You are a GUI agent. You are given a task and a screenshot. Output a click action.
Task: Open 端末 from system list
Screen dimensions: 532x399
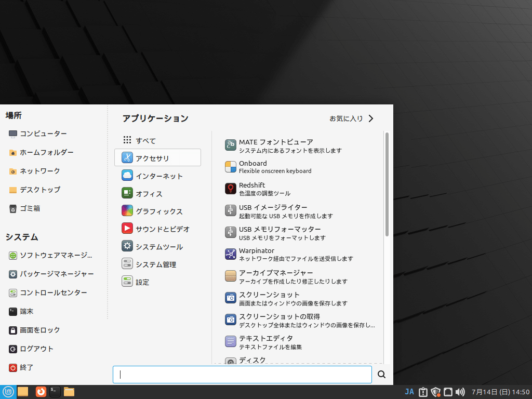click(21, 312)
